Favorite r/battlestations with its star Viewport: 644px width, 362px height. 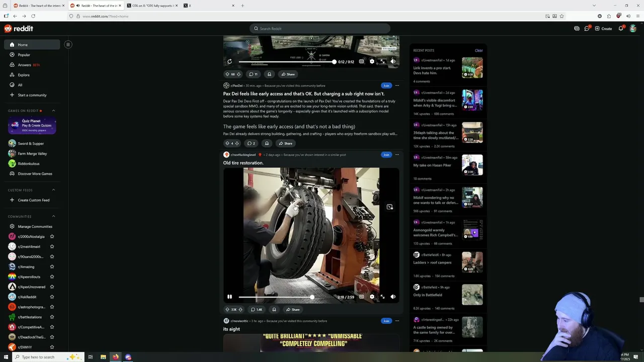click(52, 317)
